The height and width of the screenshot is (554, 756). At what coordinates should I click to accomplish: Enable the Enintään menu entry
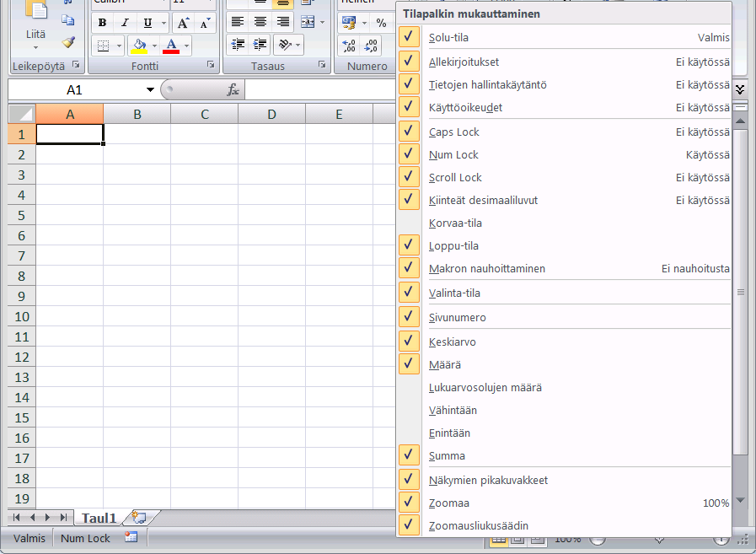(564, 433)
